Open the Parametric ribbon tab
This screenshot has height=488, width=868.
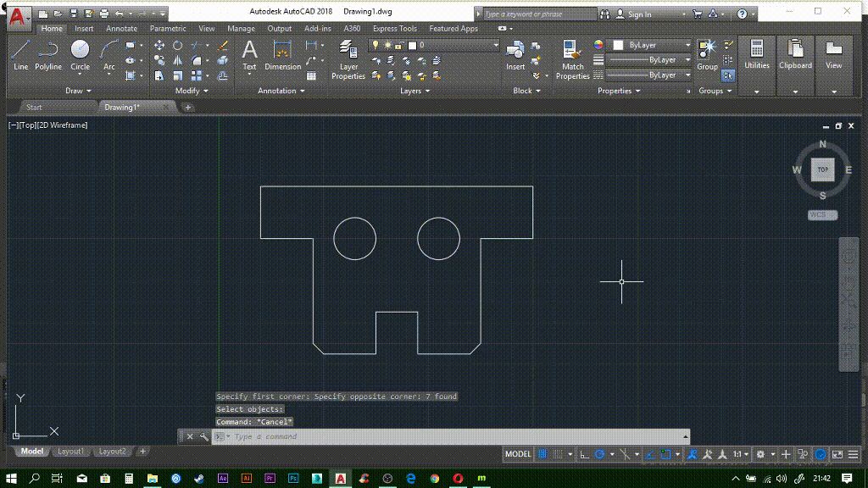[x=168, y=28]
